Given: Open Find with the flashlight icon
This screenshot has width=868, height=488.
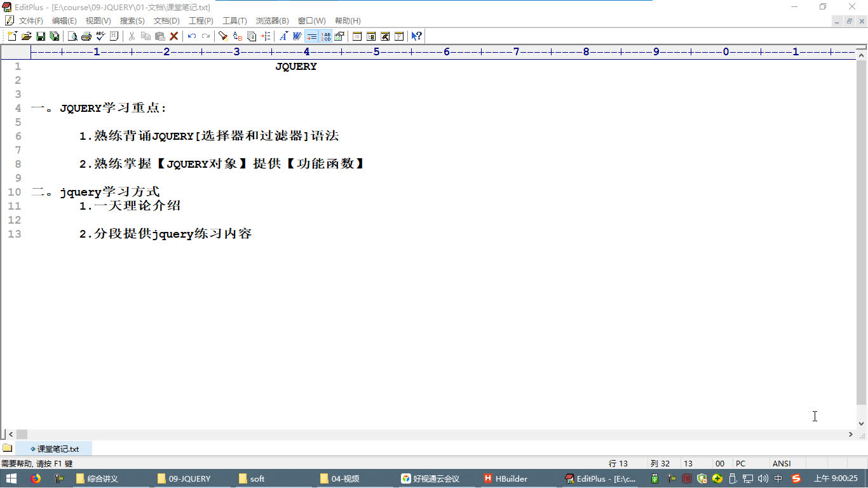Looking at the screenshot, I should (223, 36).
